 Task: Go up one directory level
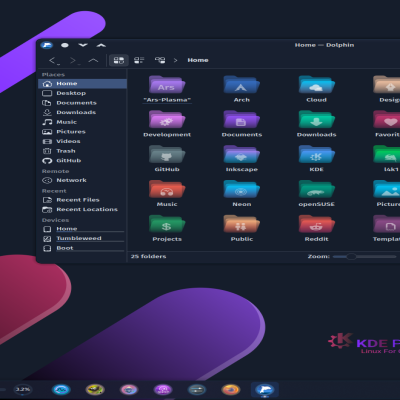coord(93,60)
